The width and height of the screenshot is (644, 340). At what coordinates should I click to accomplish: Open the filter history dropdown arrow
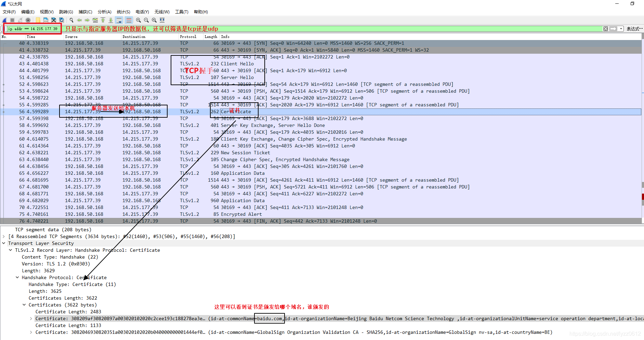621,28
